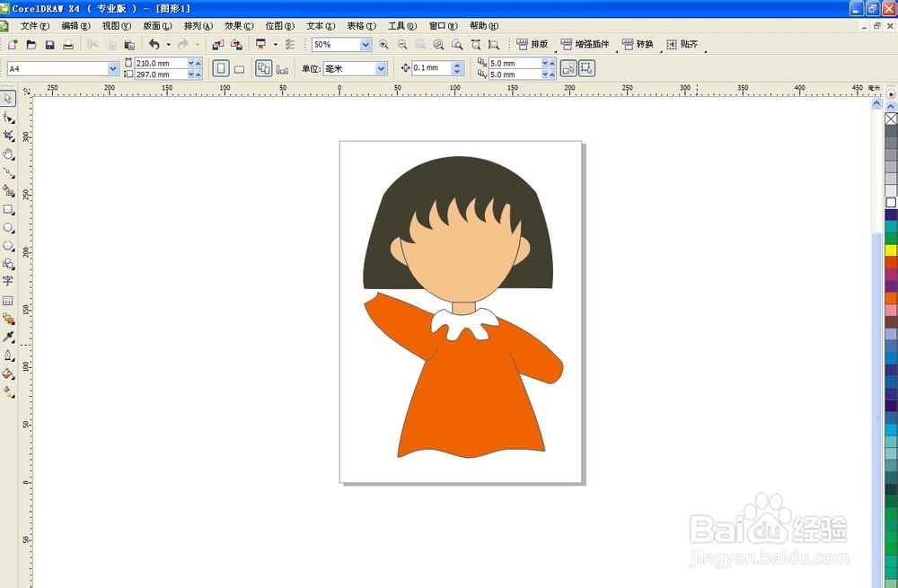Undo the last action

coord(154,44)
